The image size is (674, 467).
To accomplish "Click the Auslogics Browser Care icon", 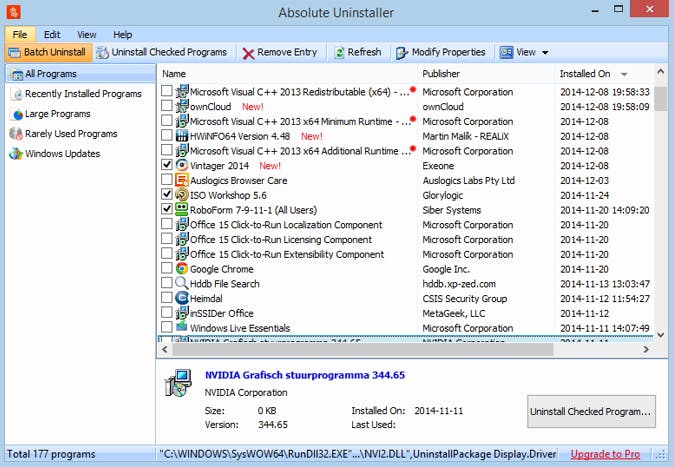I will [x=182, y=180].
